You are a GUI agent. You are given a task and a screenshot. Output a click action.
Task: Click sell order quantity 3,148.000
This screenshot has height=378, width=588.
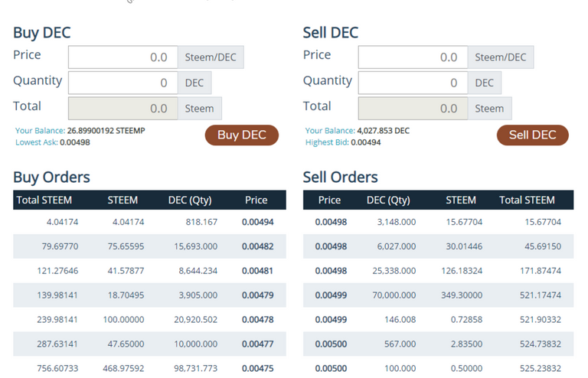click(397, 222)
